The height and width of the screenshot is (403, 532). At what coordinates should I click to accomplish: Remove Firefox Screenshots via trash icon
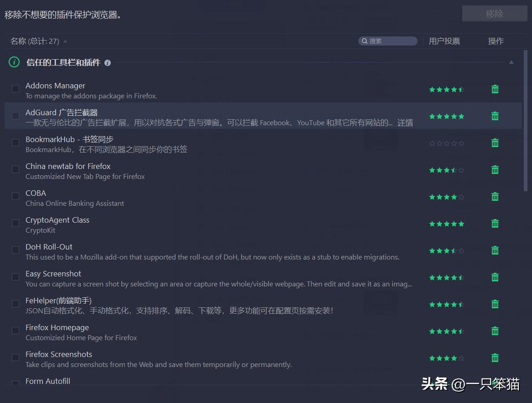495,357
